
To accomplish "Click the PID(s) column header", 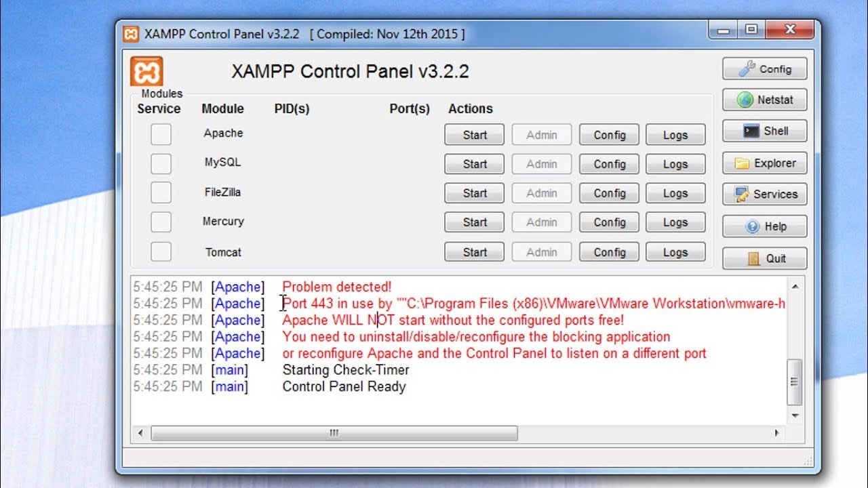I will click(292, 108).
